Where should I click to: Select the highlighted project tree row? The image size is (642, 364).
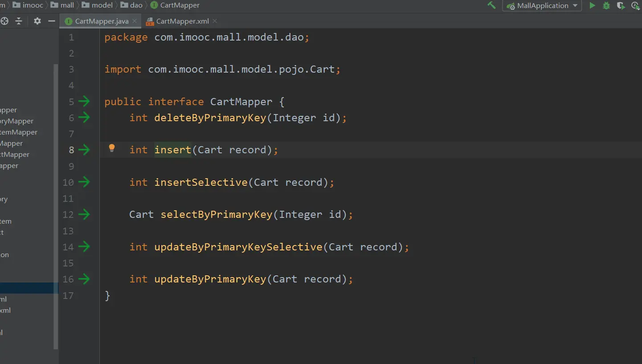(x=29, y=288)
